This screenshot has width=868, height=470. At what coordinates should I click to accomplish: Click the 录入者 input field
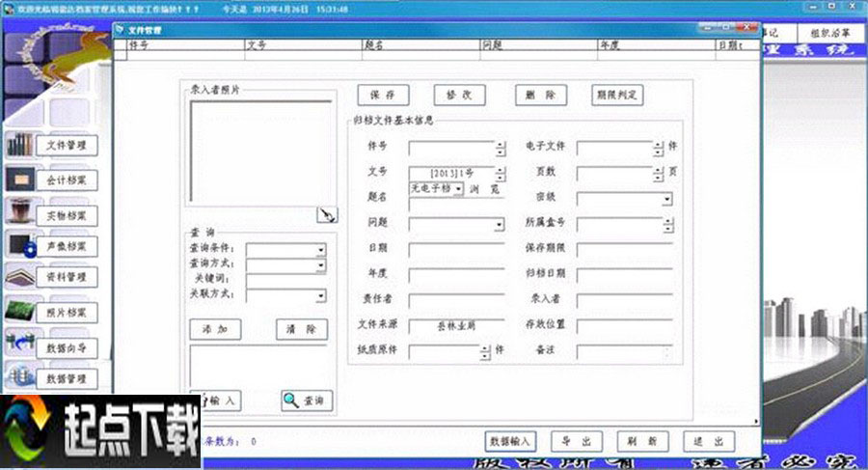[624, 301]
